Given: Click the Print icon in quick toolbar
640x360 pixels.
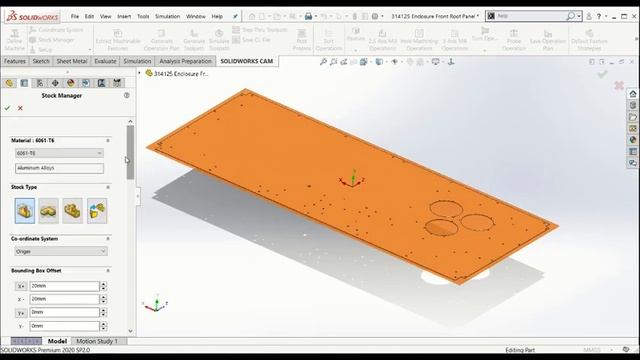Looking at the screenshot, I should [309, 16].
